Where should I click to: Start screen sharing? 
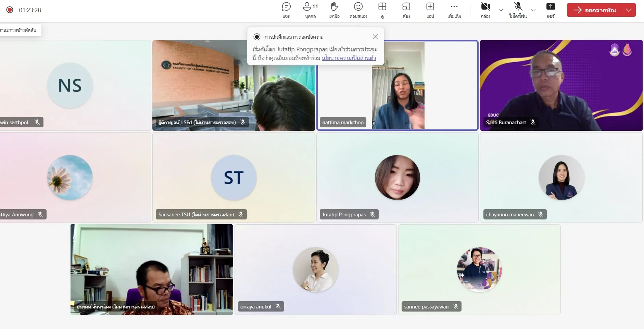coord(551,10)
